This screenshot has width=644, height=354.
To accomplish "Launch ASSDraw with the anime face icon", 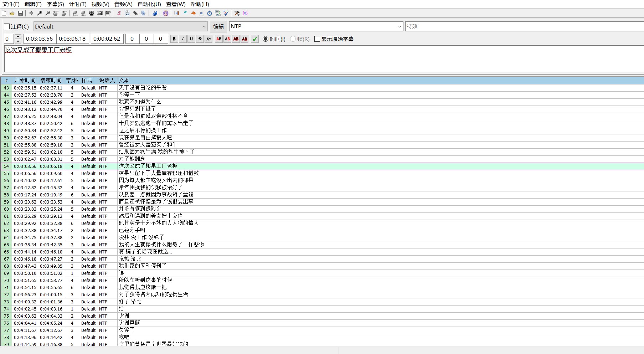I will (166, 13).
